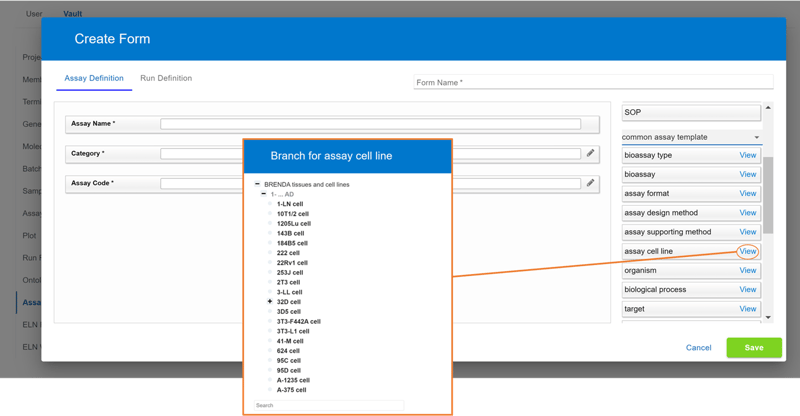The width and height of the screenshot is (800, 416).
Task: View the biological process branch
Action: point(747,289)
